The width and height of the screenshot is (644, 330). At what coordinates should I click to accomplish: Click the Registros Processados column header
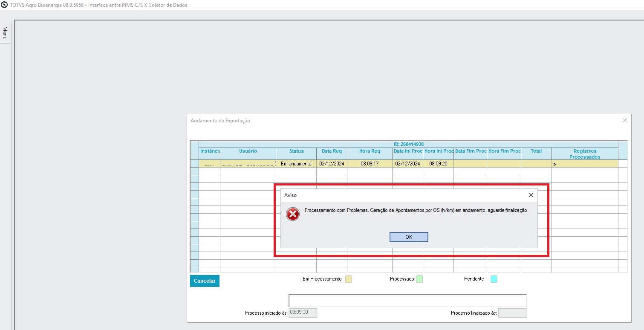pyautogui.click(x=585, y=154)
